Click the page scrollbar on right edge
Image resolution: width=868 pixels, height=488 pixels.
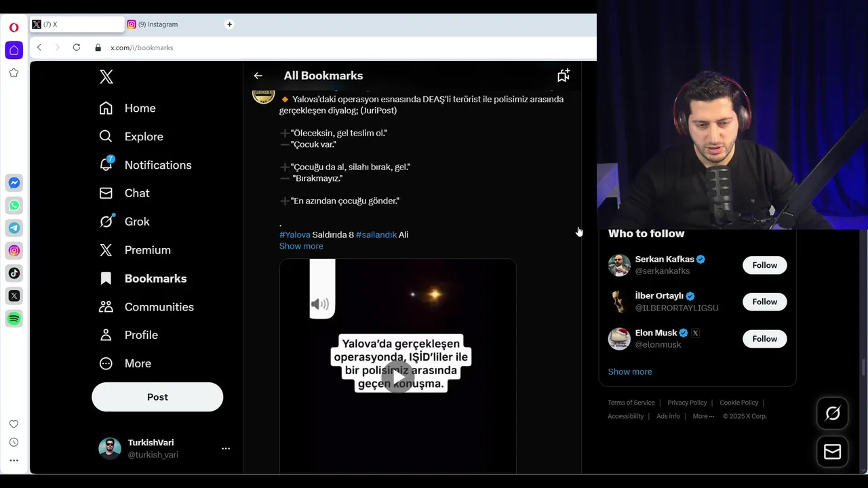[x=863, y=367]
